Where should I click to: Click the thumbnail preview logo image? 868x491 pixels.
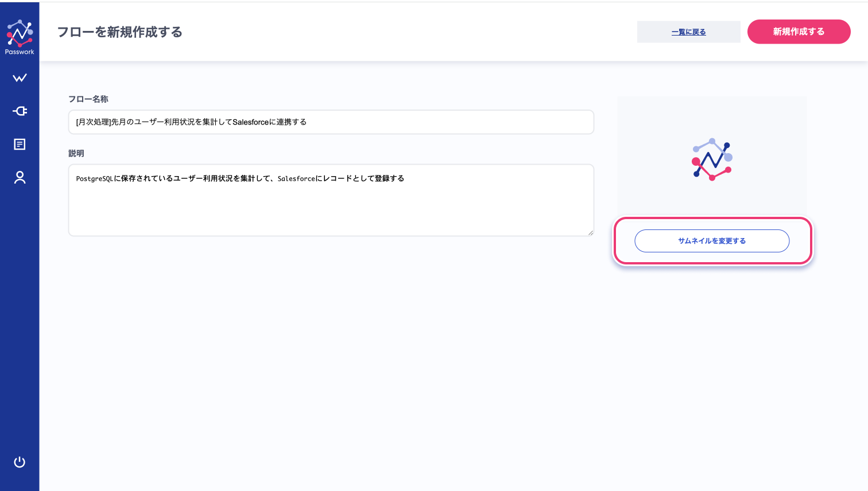[712, 159]
